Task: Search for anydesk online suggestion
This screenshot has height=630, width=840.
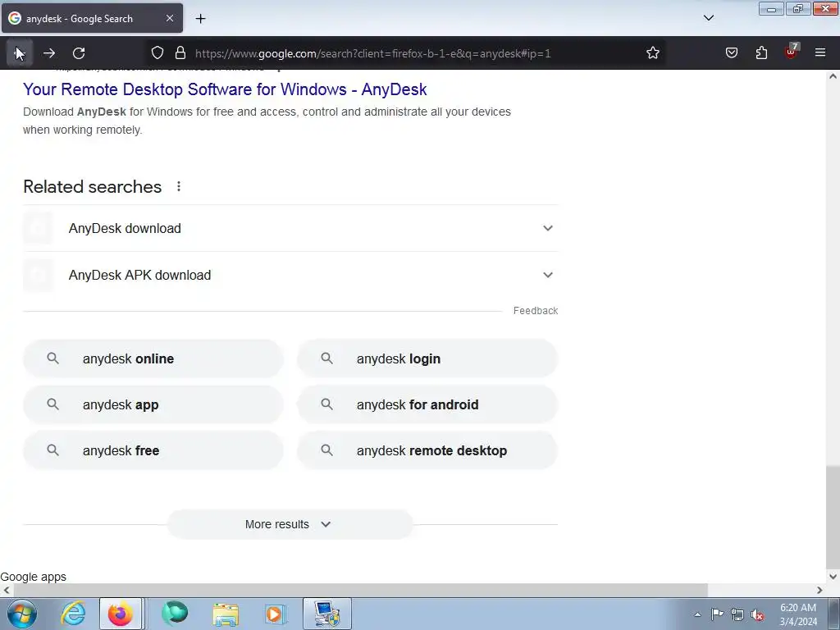Action: pos(153,359)
